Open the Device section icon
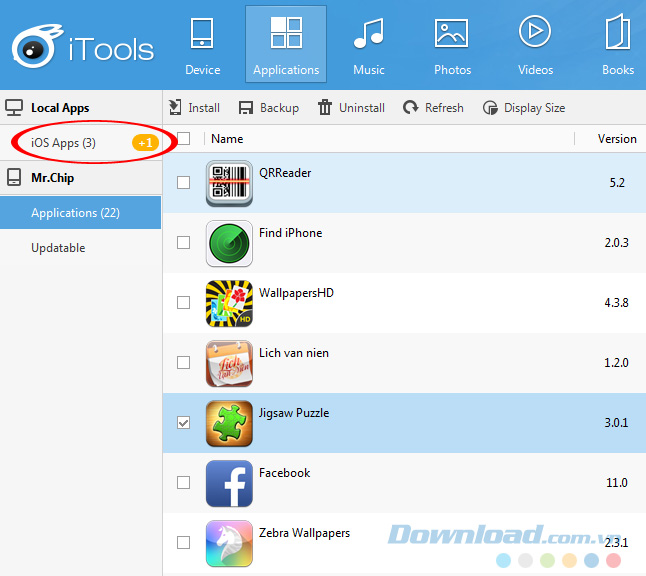This screenshot has width=646, height=576. [x=202, y=33]
